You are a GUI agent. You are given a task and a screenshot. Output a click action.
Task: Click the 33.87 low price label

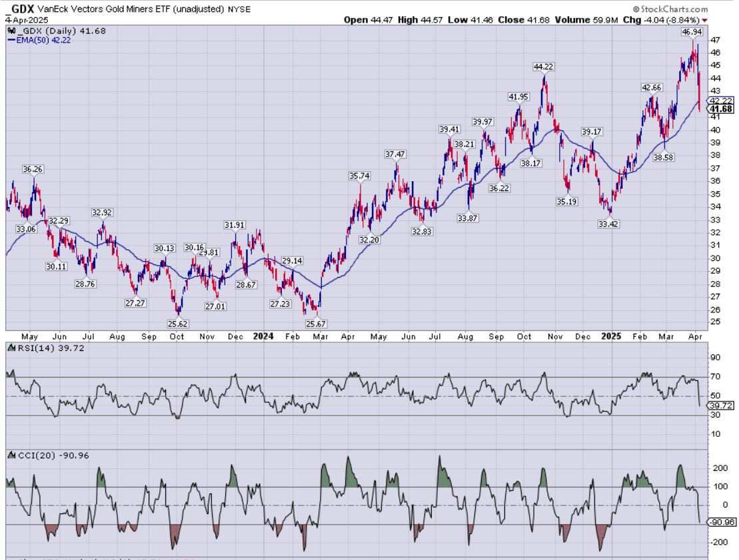[467, 218]
